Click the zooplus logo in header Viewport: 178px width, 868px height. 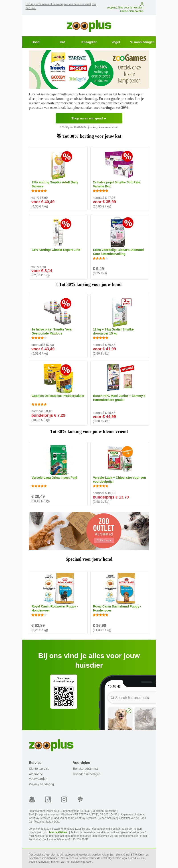[x=89, y=26]
